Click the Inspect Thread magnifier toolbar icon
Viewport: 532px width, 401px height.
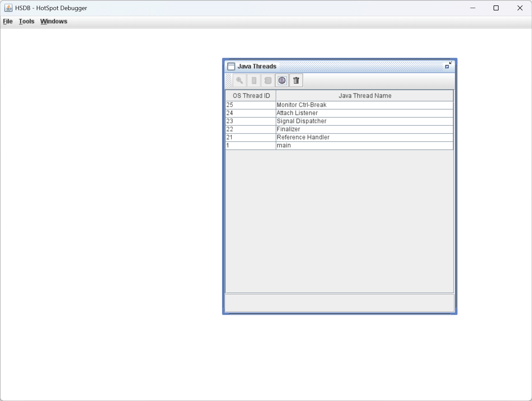(x=240, y=81)
